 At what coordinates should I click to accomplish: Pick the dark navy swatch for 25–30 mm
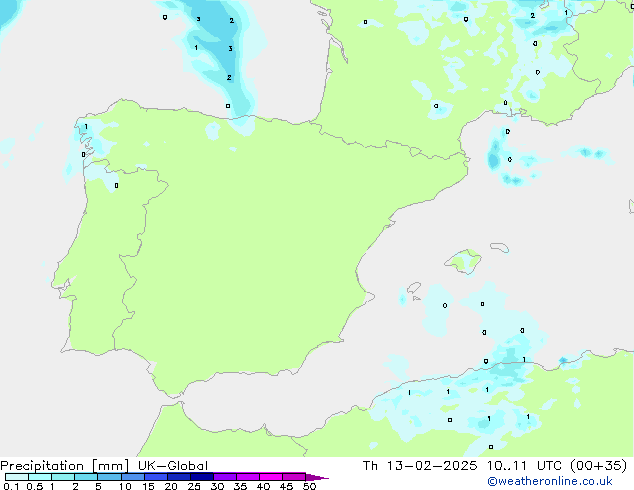(x=202, y=477)
